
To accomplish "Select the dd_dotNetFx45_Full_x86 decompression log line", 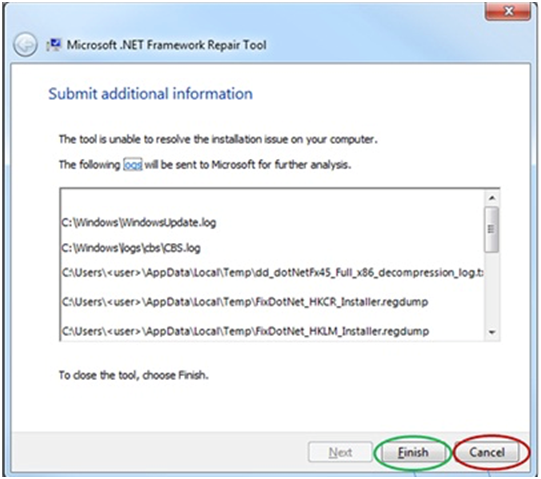I will (273, 273).
